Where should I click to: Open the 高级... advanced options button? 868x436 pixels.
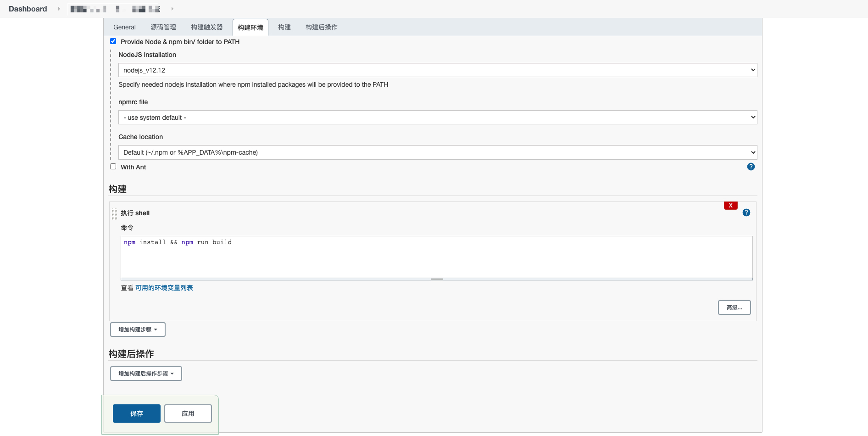pyautogui.click(x=734, y=307)
